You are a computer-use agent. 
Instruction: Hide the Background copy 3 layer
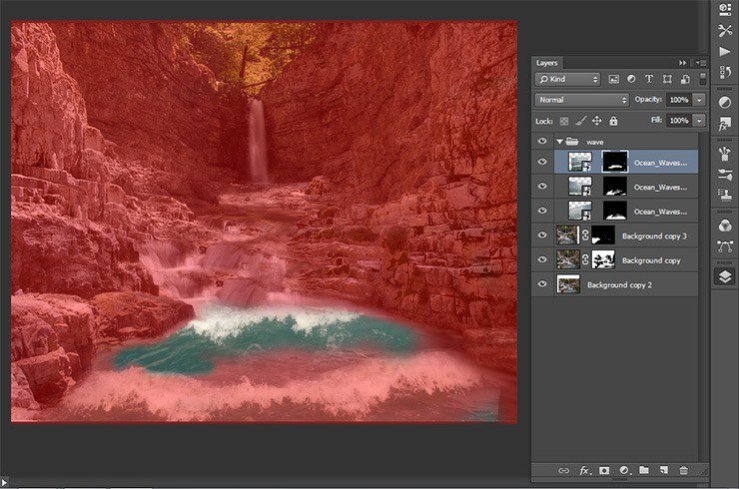(542, 236)
